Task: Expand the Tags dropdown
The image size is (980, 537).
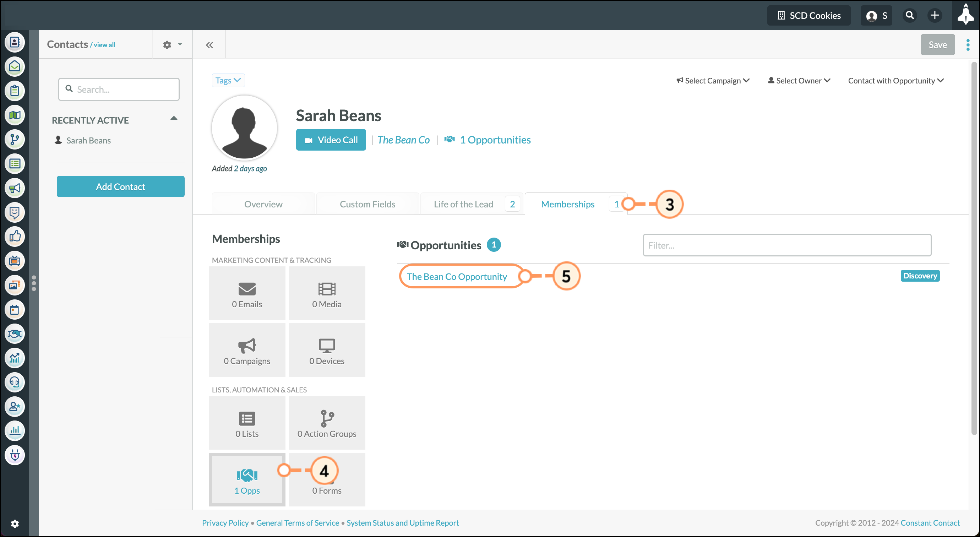Action: 228,80
